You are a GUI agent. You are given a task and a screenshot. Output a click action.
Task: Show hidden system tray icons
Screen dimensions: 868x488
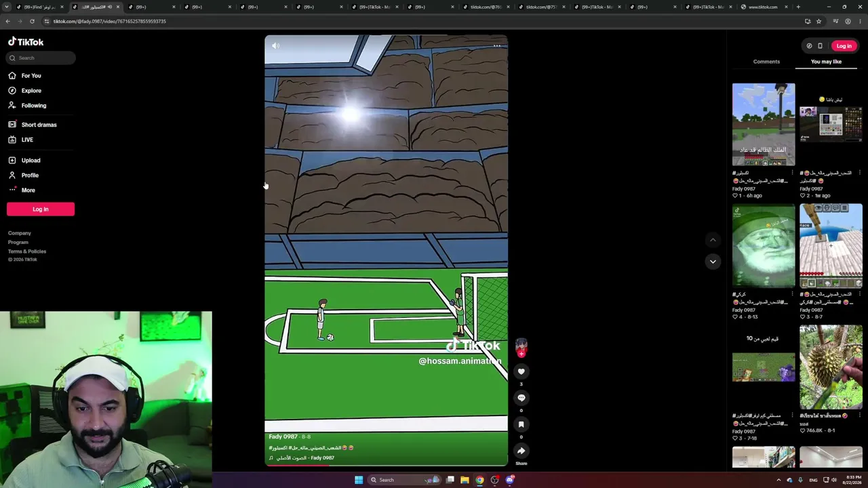coord(778,480)
